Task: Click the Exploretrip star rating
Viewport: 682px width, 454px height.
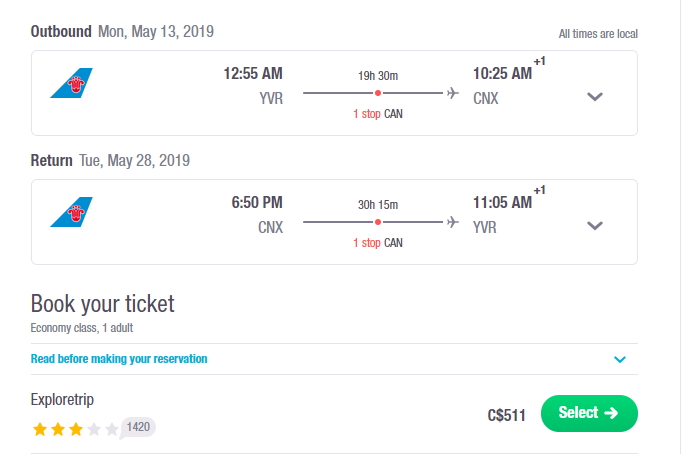Action: point(75,429)
